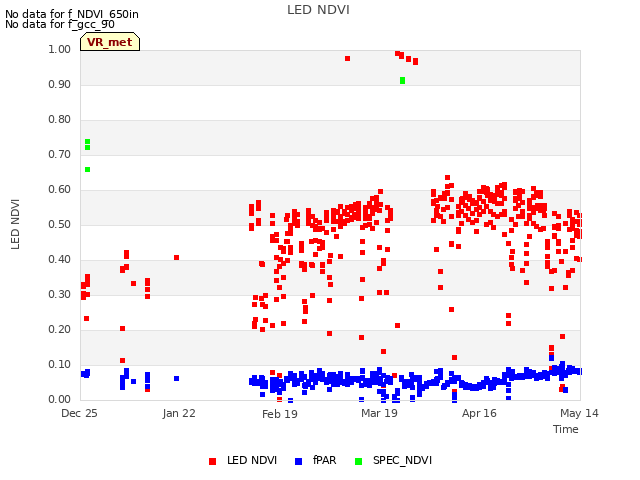Click the red LED NDVI legend swatch
Viewport: 640px width, 480px height.
coord(212,461)
